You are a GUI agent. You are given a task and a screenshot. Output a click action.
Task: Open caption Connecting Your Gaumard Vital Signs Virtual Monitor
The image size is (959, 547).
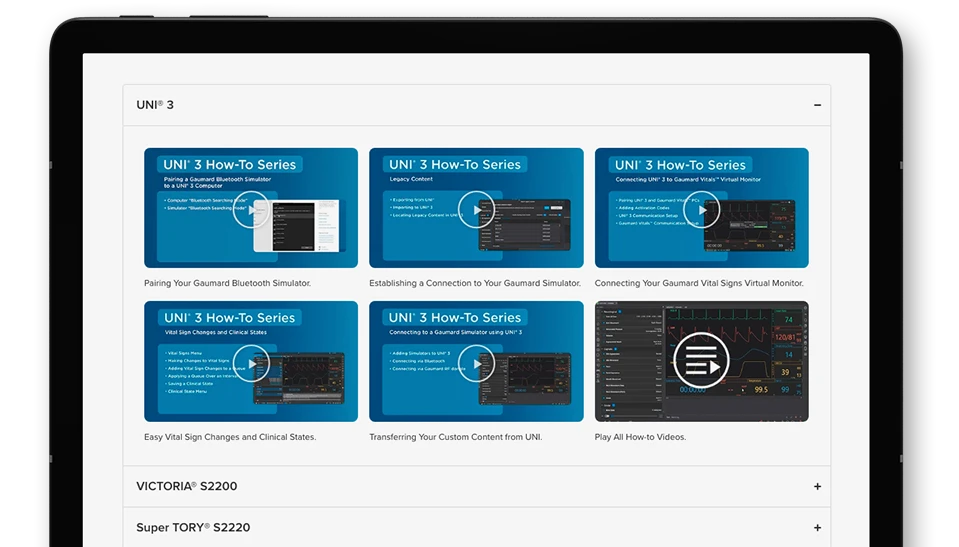click(x=699, y=283)
